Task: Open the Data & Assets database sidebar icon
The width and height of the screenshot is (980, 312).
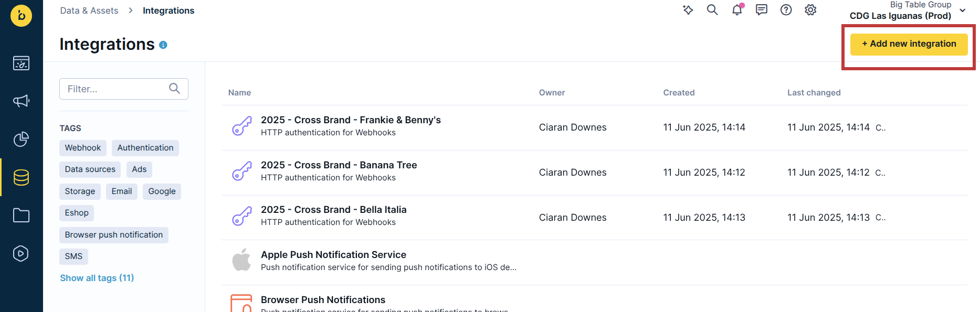Action: pyautogui.click(x=21, y=177)
